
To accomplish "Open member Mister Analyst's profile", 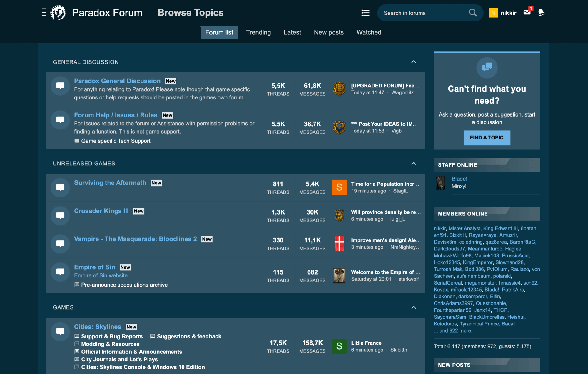I will coord(465,228).
